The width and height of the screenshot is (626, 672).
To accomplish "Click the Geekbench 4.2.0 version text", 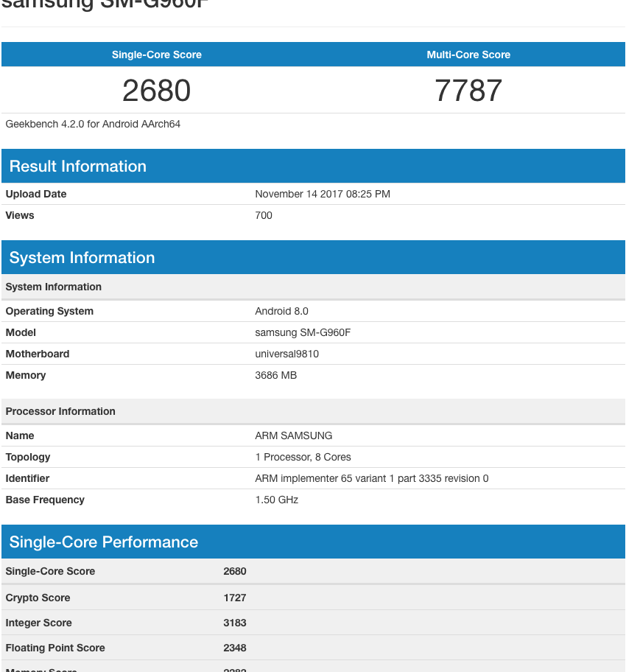I will [93, 124].
